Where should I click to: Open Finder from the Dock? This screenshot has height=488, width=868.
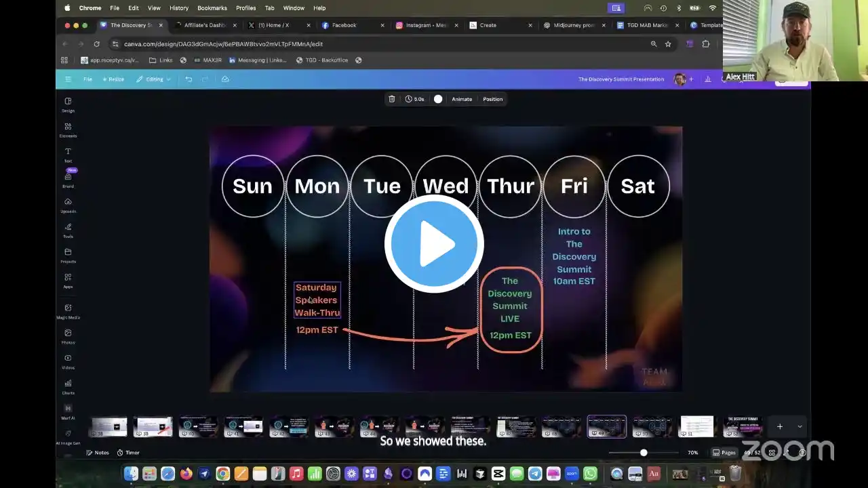(x=131, y=474)
